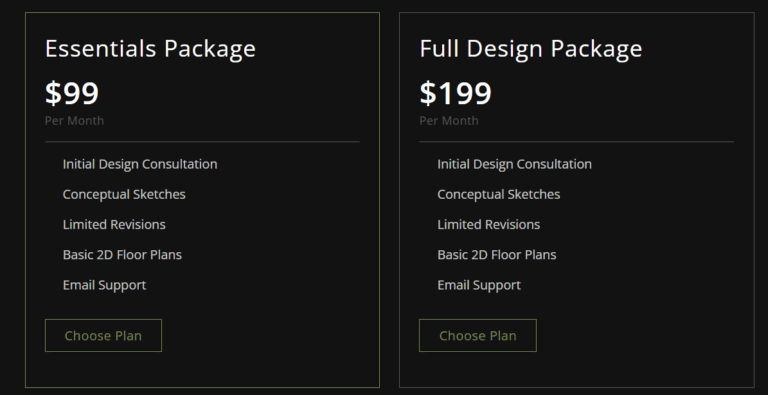
Task: Click Conceptual Sketches in Full Design Package
Action: 499,195
